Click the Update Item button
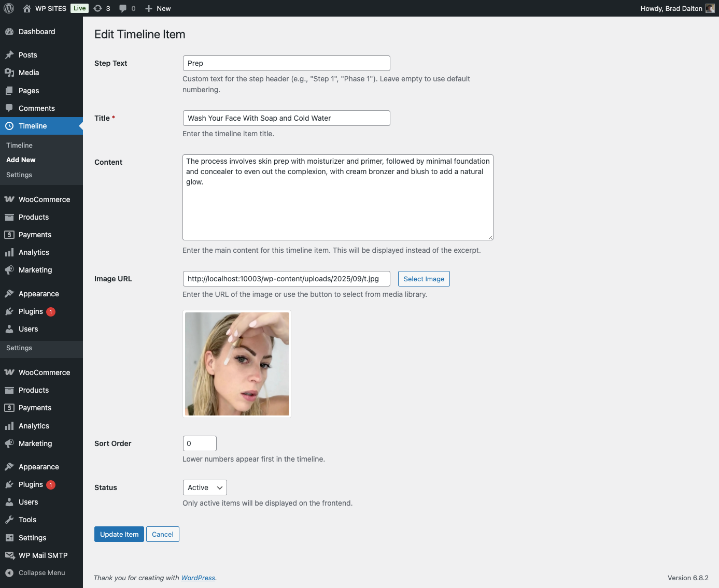719x588 pixels. click(x=119, y=534)
